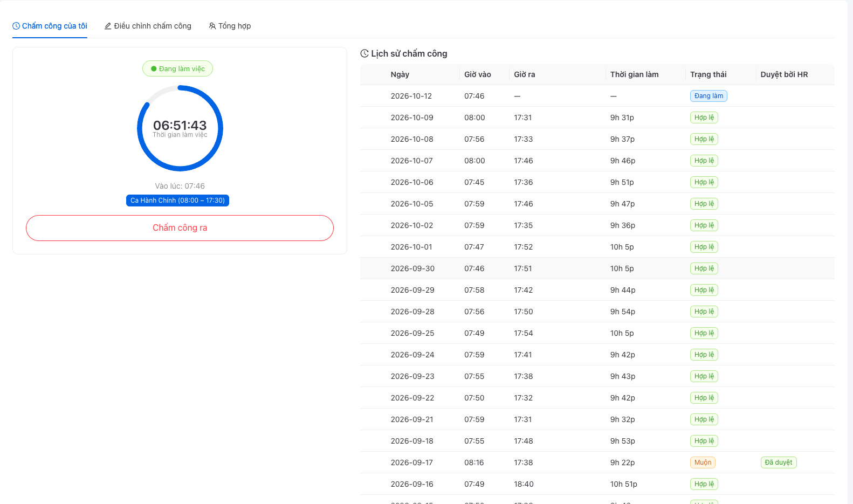
Task: Click the 17:52 check-out time for 2026-10-01
Action: point(524,247)
